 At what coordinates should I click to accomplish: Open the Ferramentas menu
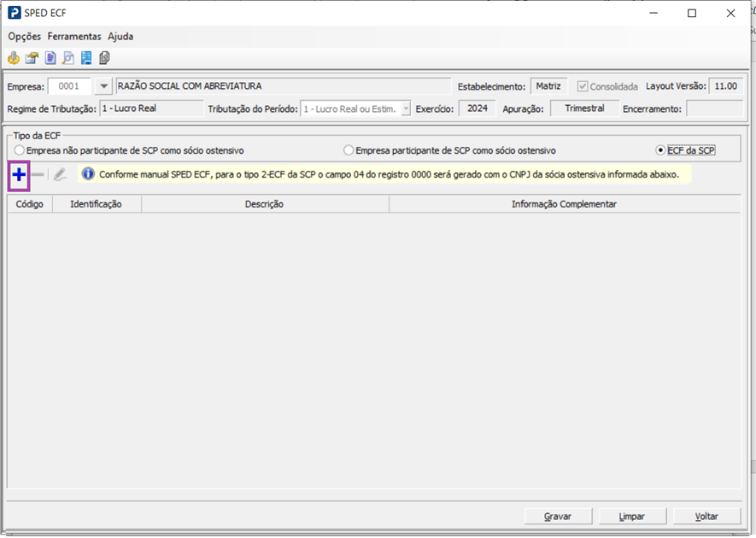[74, 37]
